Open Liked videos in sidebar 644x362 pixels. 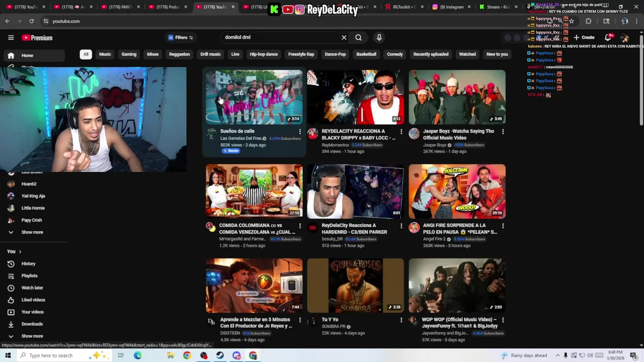coord(33,300)
